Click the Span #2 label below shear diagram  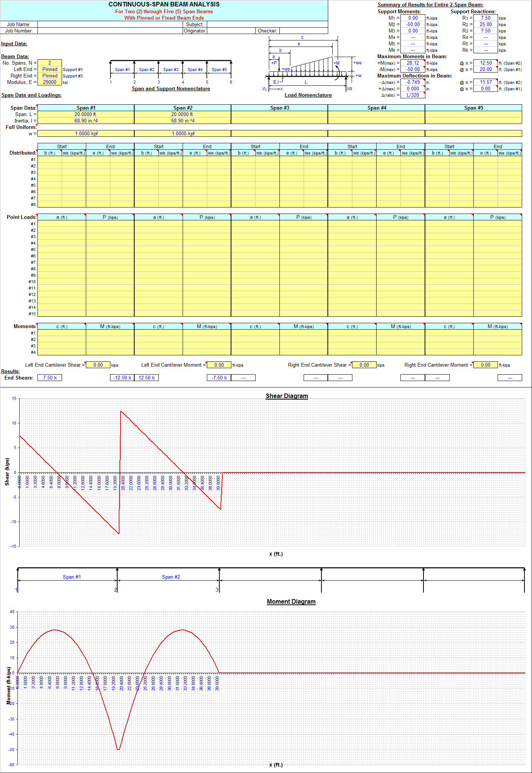point(171,577)
